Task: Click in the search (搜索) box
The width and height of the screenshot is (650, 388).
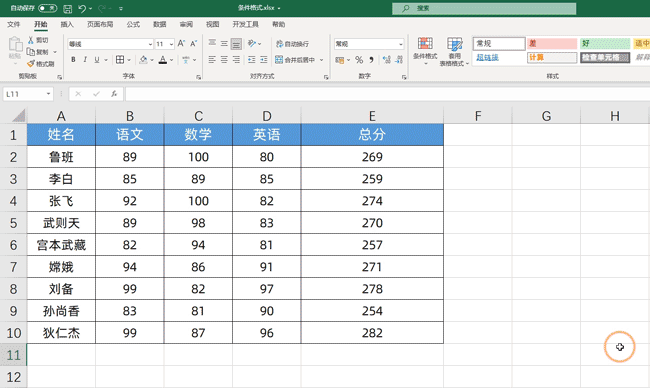Action: pyautogui.click(x=484, y=8)
